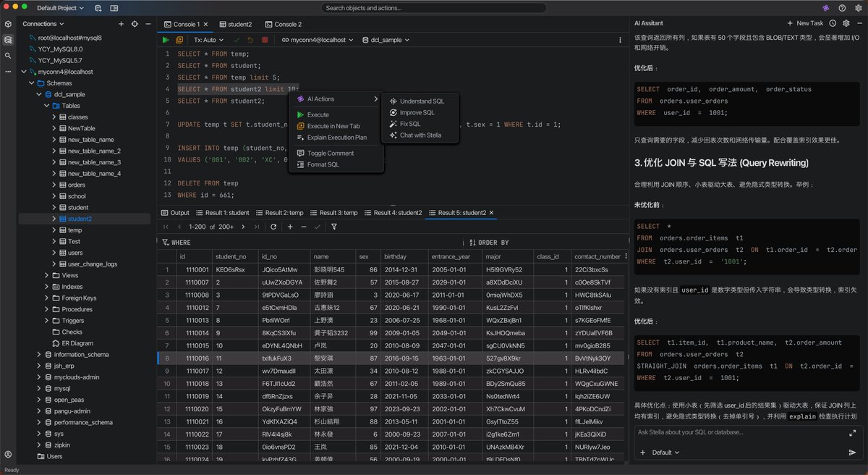Choose Explain Execution Plan menu item

click(x=336, y=138)
